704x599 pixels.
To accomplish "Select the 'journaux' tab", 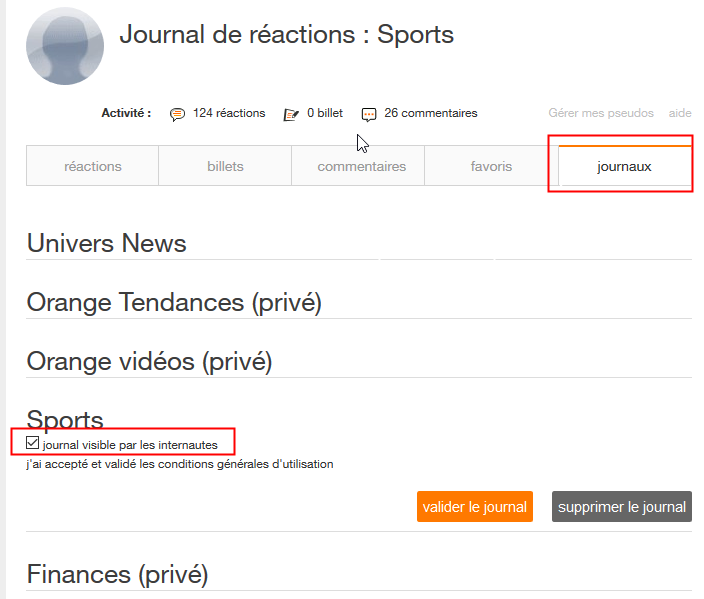I will [624, 166].
